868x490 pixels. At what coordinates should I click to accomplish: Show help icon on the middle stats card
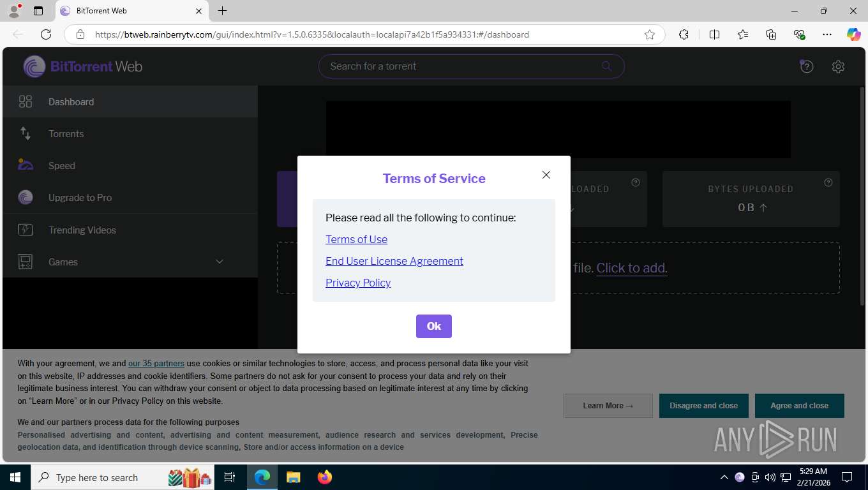tap(636, 182)
